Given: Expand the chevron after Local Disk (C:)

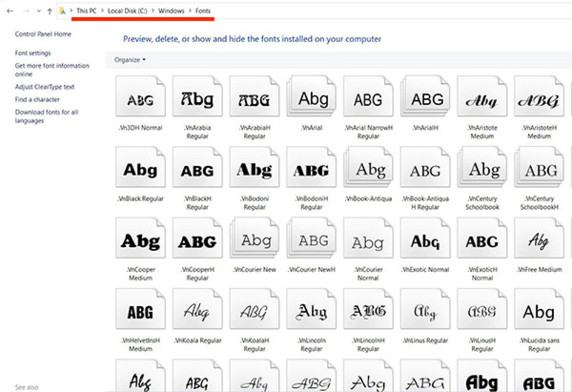Looking at the screenshot, I should point(153,11).
